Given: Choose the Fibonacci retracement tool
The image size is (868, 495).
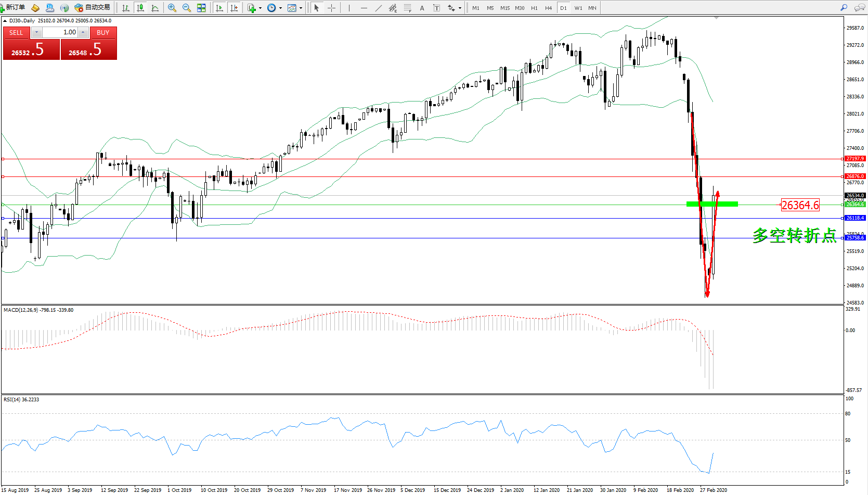Looking at the screenshot, I should tap(408, 8).
